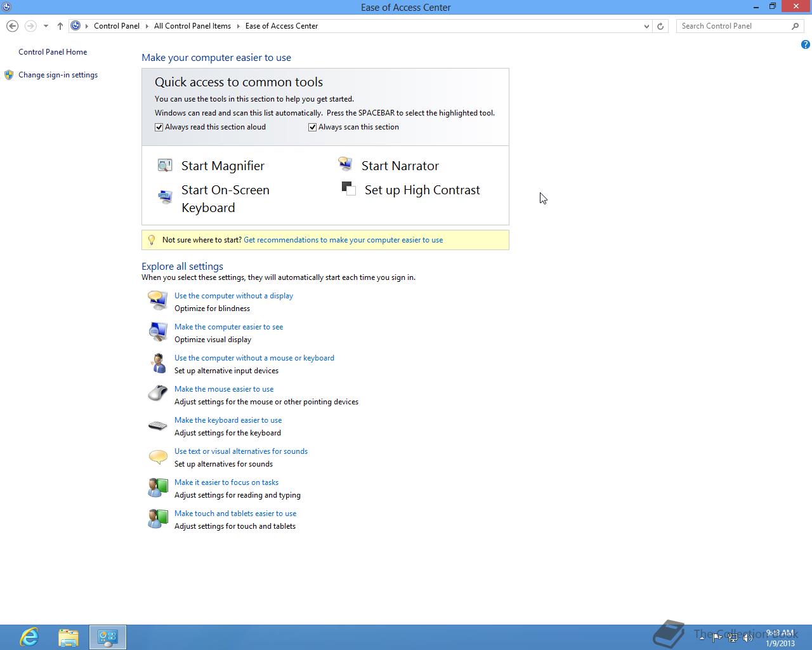Screen dimensions: 812x650
Task: Click the High Contrast icon
Action: point(348,189)
